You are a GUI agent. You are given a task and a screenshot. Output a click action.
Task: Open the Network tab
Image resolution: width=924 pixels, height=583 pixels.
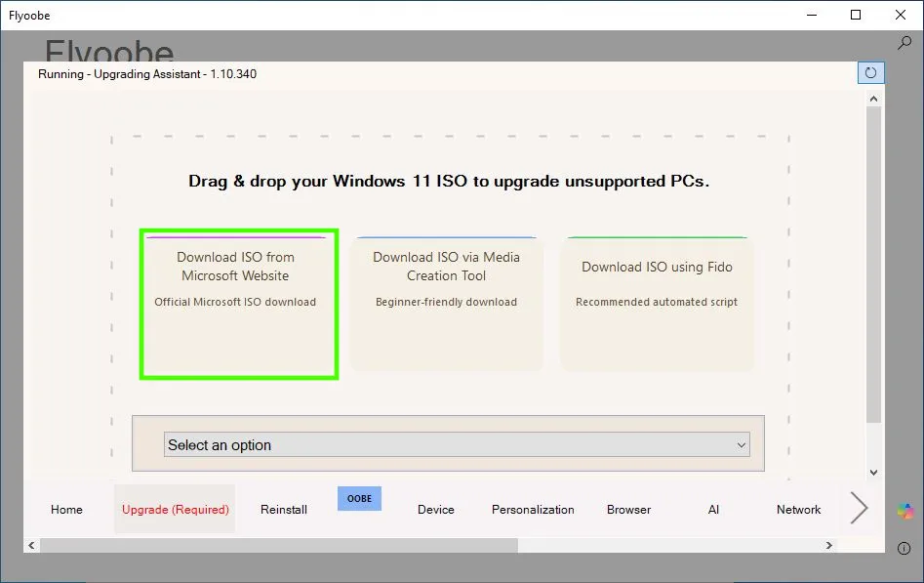pos(798,509)
